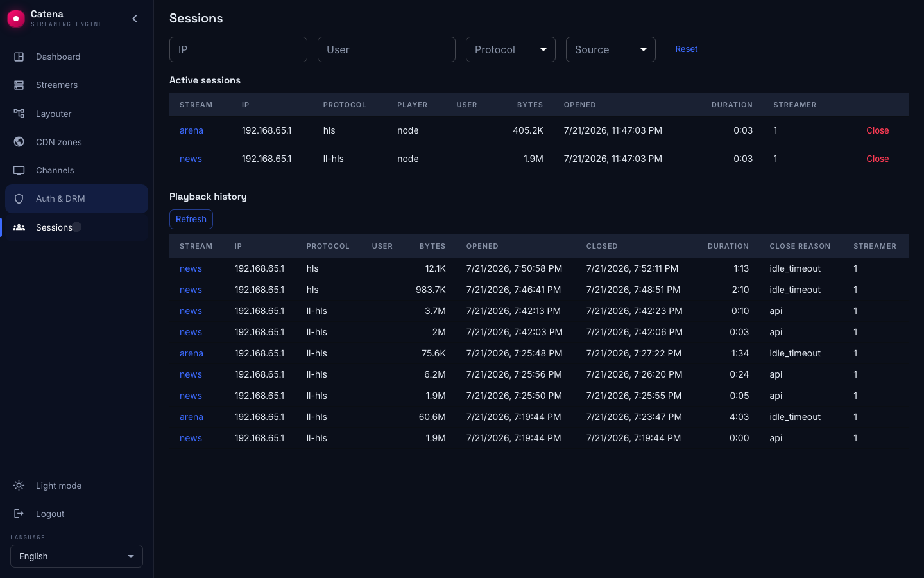Screen dimensions: 924x578
Task: Click the BYTES header in Active sessions
Action: pyautogui.click(x=530, y=105)
